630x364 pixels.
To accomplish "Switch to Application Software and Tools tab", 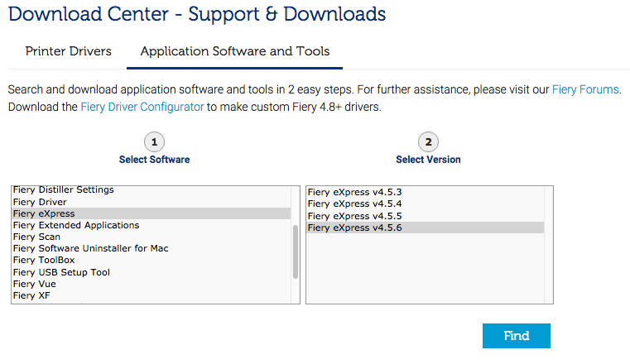I will 234,51.
